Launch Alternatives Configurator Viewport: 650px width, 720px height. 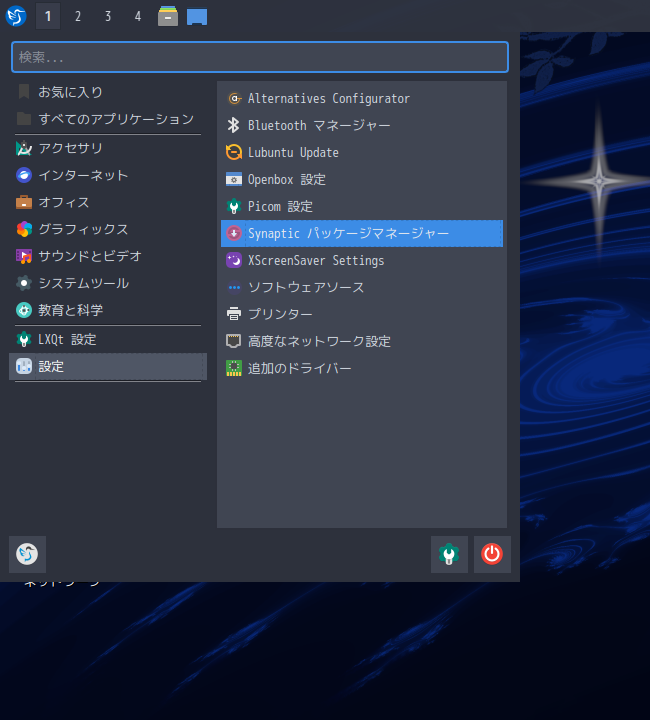[x=362, y=98]
